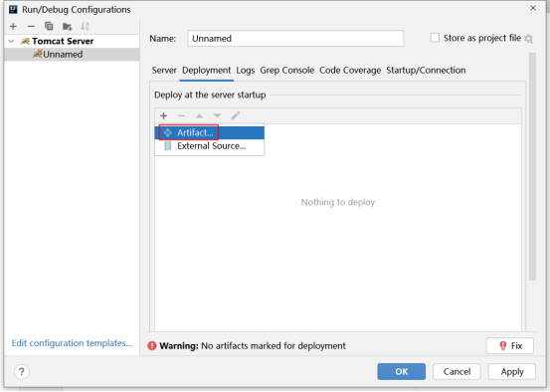Click the red warning icon
Screen dimensions: 550x392
pyautogui.click(x=152, y=346)
